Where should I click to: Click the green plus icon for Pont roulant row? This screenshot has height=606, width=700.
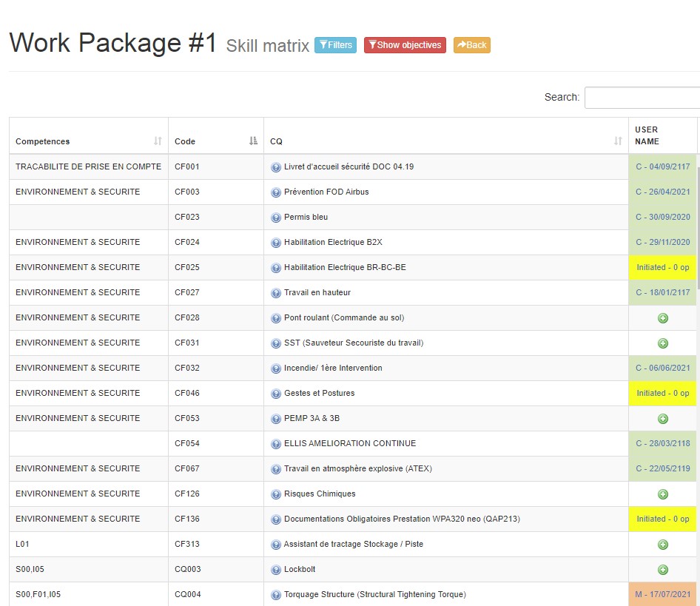[x=663, y=318]
